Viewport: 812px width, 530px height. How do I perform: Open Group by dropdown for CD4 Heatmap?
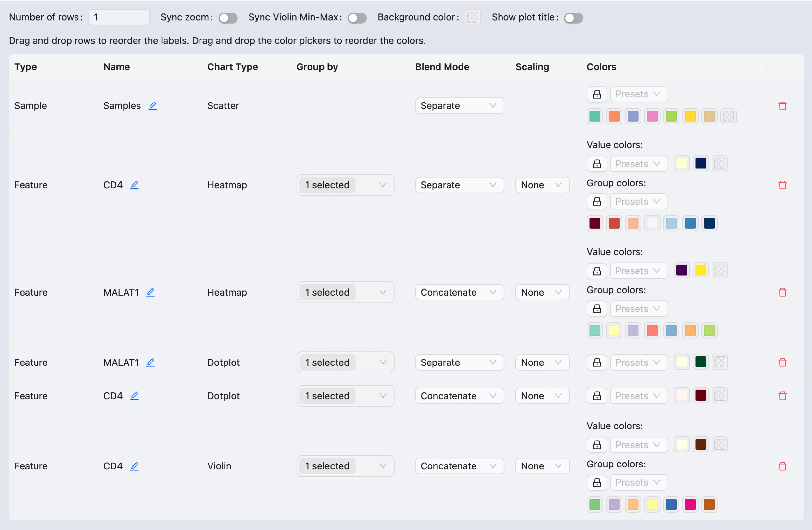pyautogui.click(x=345, y=185)
